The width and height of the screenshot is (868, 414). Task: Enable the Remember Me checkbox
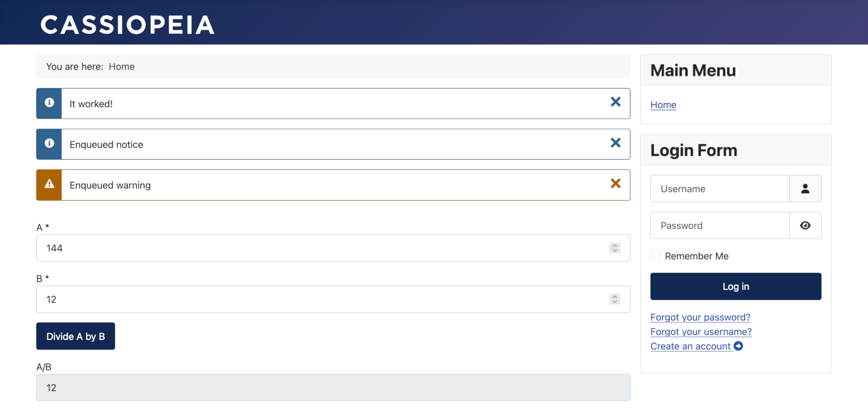point(655,256)
